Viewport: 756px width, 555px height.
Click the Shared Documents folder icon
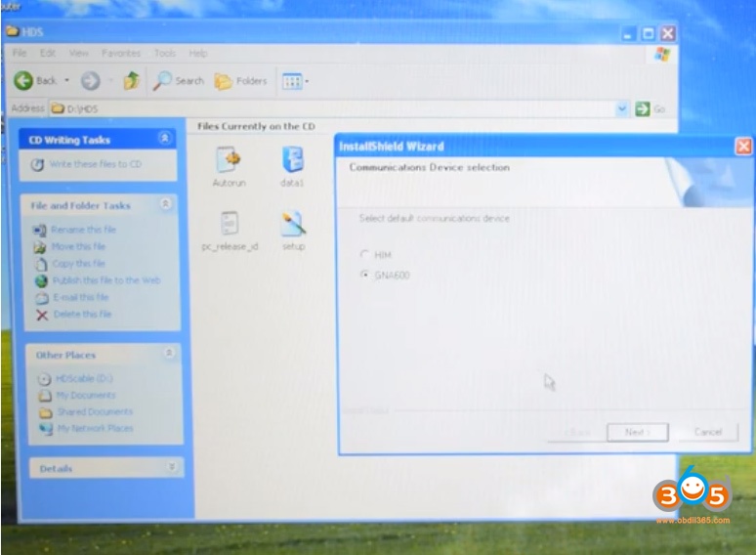(x=46, y=412)
